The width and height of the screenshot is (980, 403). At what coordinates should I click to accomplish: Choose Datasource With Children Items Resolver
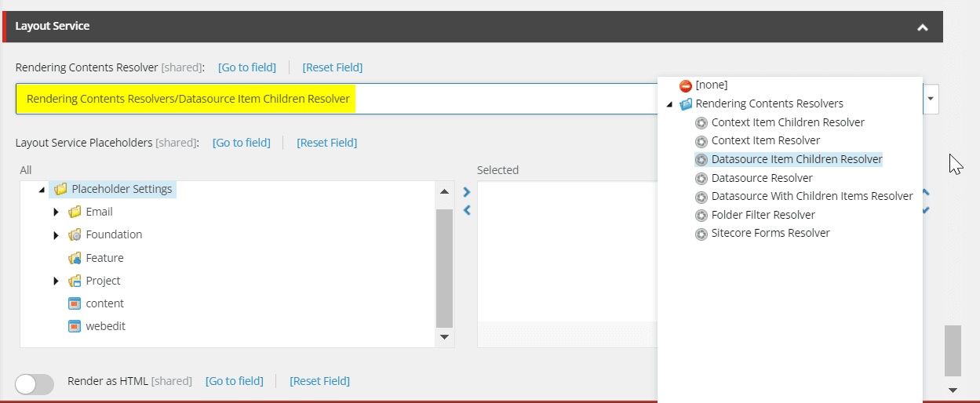pos(812,196)
